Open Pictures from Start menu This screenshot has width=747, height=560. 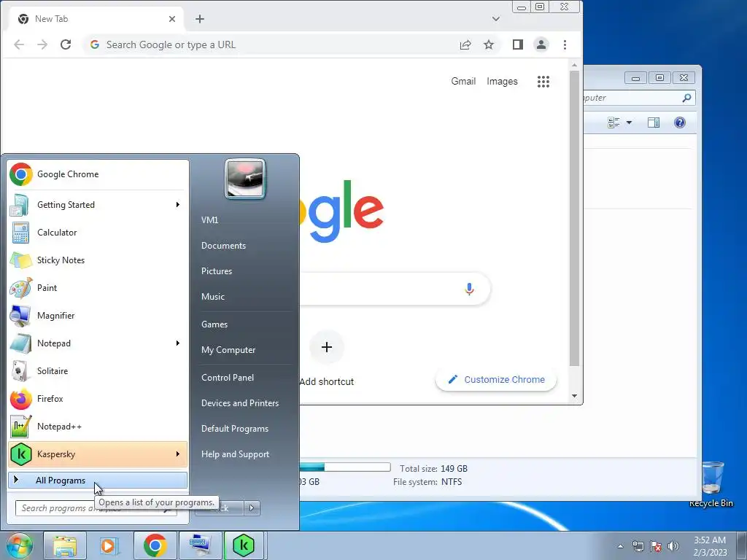pyautogui.click(x=217, y=271)
